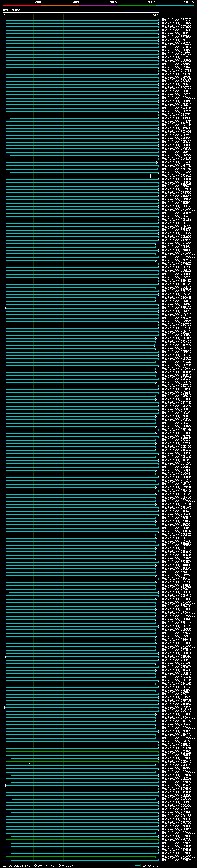This screenshot has height=868, width=197.
Task: Select the query label AV634327
Action: 11,10
